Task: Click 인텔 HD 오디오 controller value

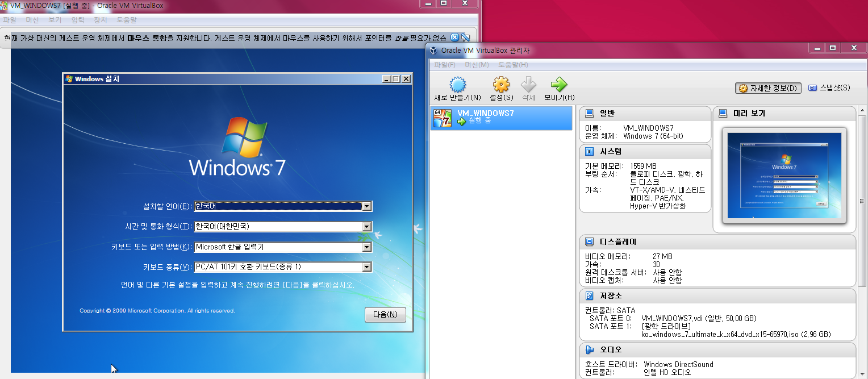Action: [x=666, y=372]
